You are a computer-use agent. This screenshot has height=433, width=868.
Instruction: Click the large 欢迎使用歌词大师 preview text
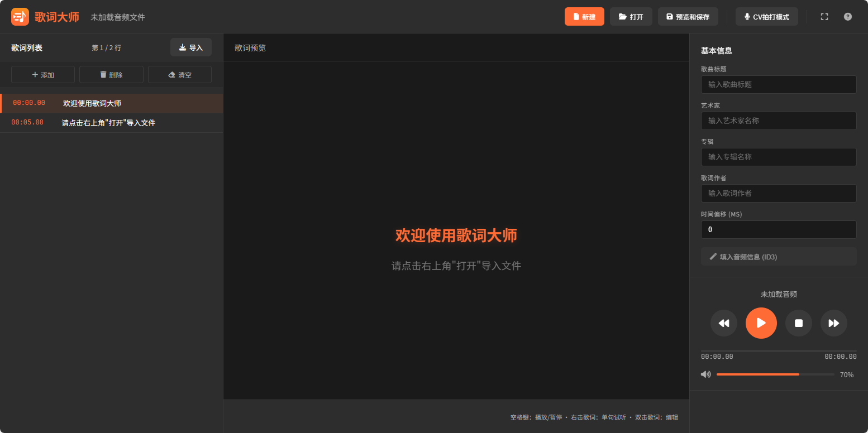(456, 235)
